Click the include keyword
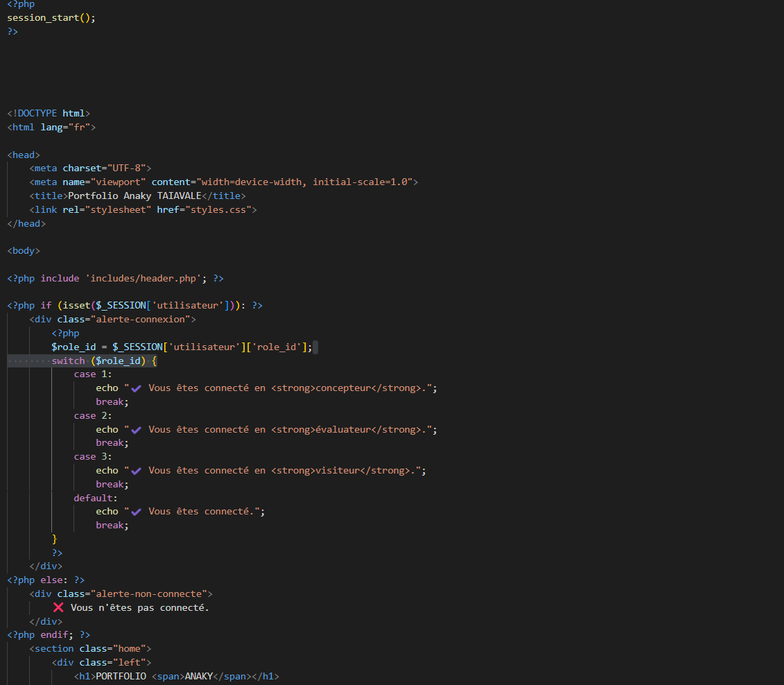 point(60,278)
